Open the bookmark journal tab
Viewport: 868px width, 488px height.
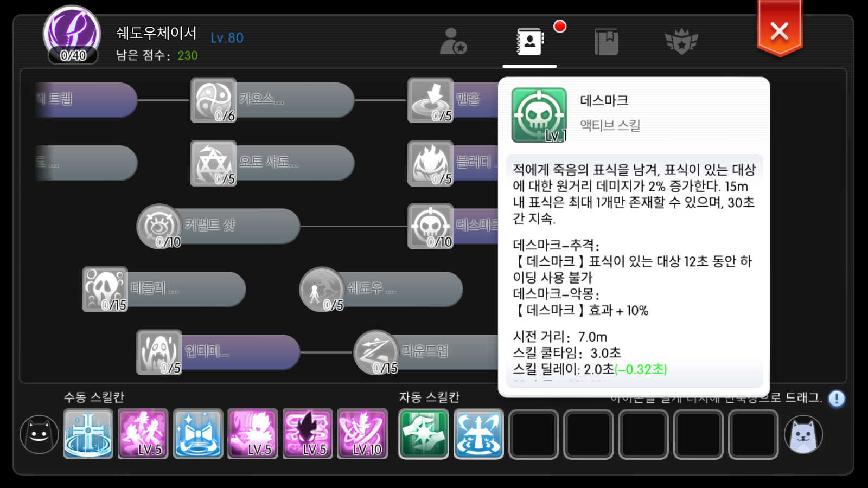point(606,41)
